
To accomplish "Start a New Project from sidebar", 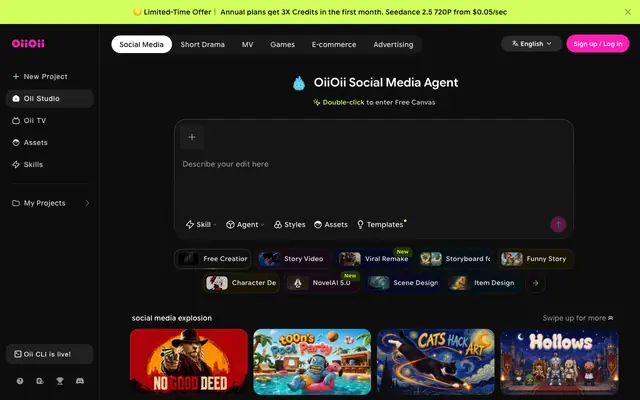I will [x=40, y=76].
